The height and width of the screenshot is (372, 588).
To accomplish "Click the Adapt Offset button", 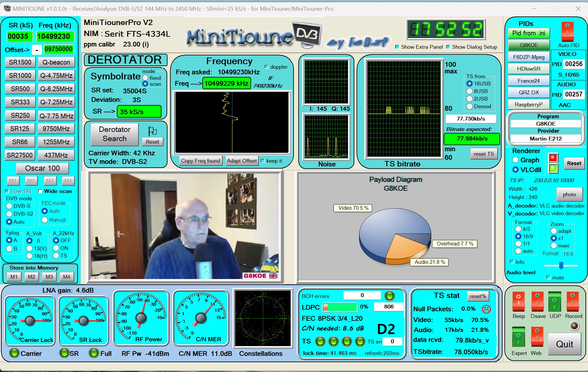I will pos(242,161).
